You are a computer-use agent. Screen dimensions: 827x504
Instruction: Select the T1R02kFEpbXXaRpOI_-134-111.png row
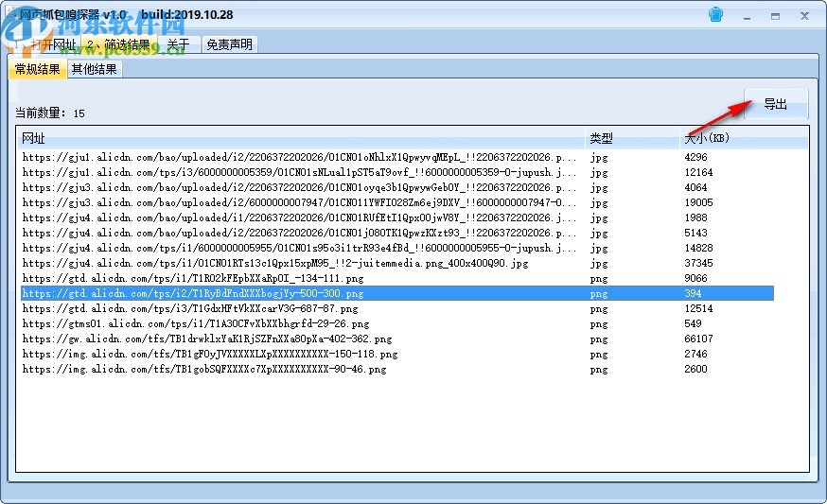tap(397, 278)
